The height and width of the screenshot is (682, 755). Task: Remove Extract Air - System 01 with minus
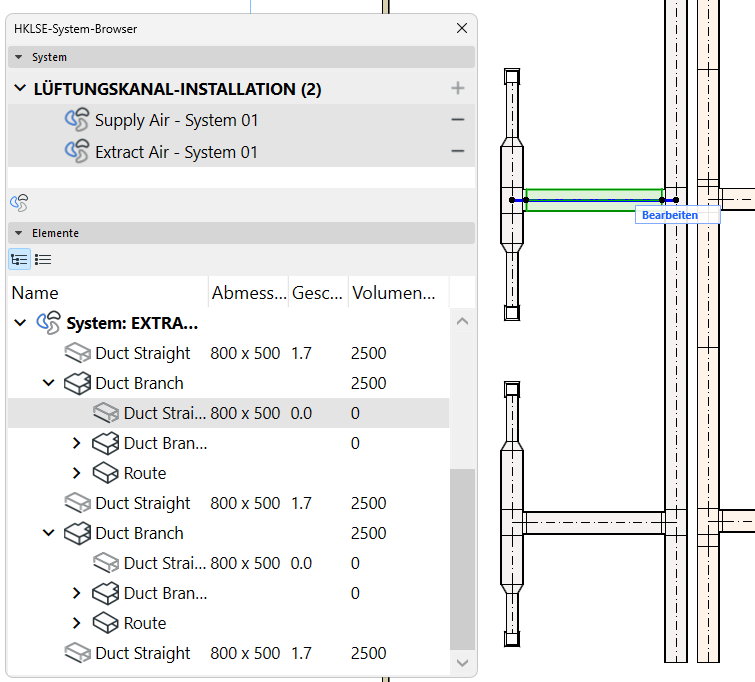(458, 152)
